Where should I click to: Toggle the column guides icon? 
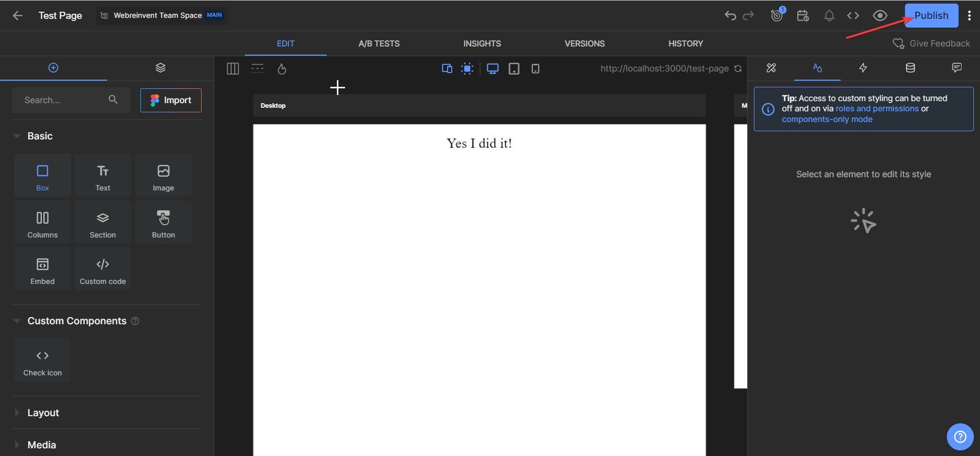coord(233,68)
